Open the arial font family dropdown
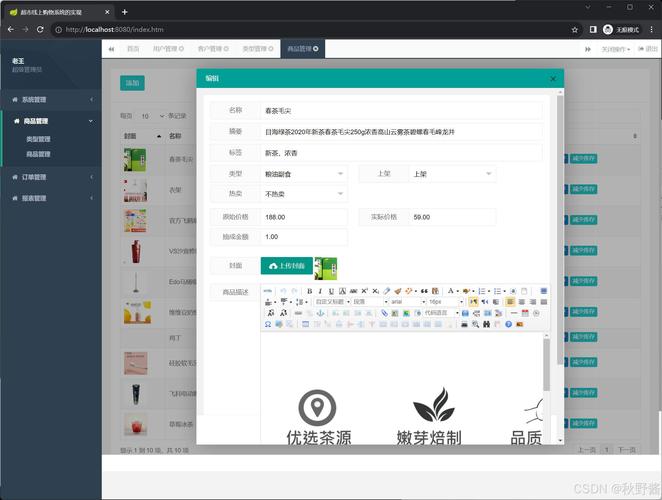This screenshot has height=500, width=662. pyautogui.click(x=407, y=302)
